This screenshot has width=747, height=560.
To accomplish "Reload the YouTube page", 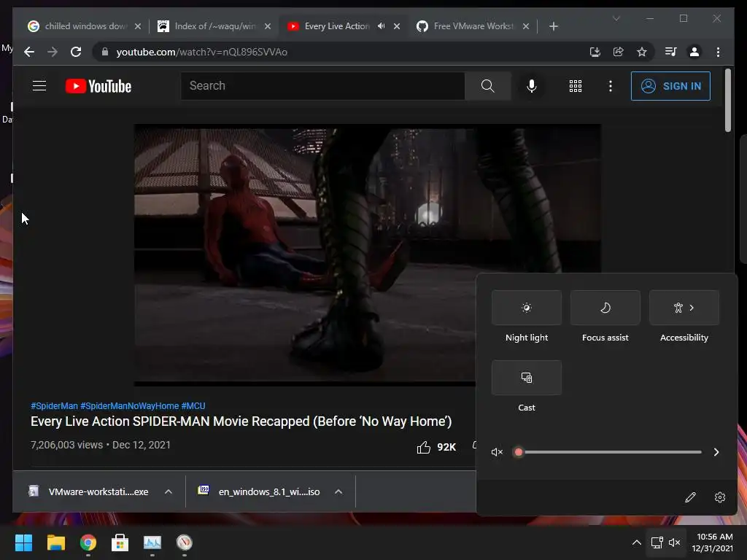I will coord(76,52).
